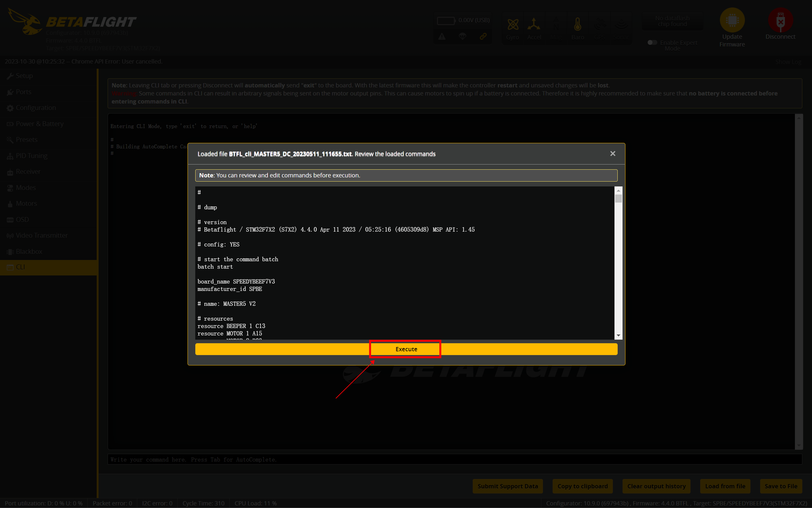
Task: Click Load from file button
Action: pyautogui.click(x=725, y=486)
